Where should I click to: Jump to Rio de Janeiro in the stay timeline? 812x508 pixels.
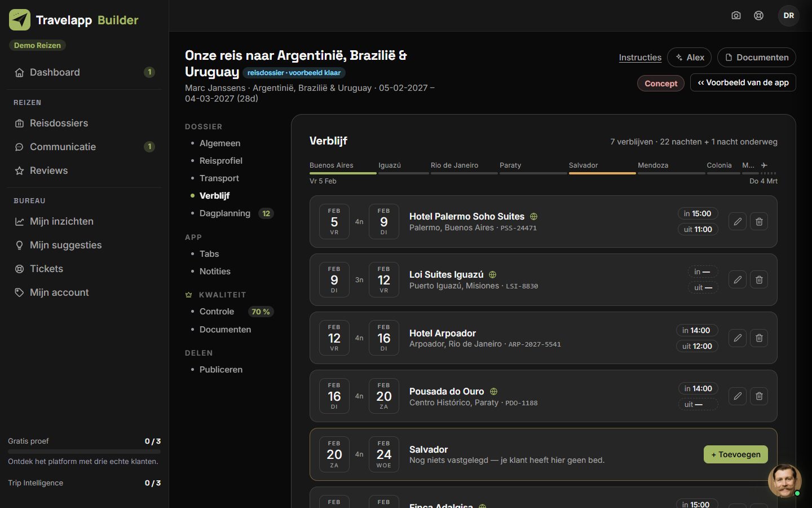click(x=464, y=167)
